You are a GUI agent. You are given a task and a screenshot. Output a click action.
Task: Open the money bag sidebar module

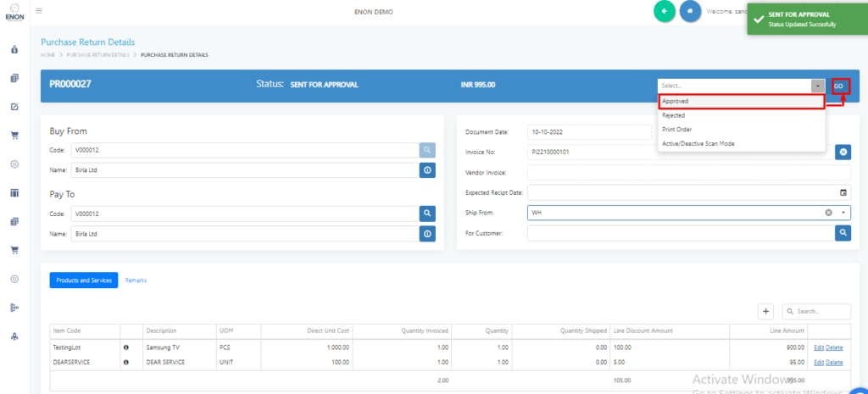coord(15,50)
